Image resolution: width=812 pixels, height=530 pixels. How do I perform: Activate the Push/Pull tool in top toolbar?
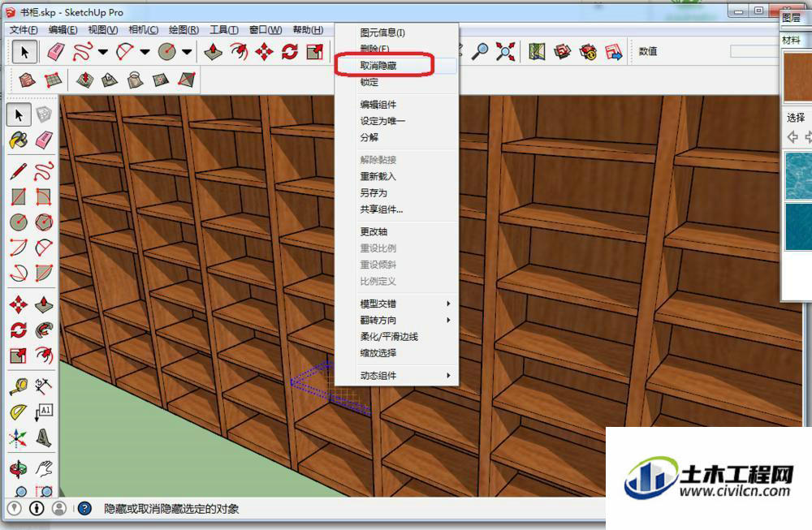tap(214, 51)
